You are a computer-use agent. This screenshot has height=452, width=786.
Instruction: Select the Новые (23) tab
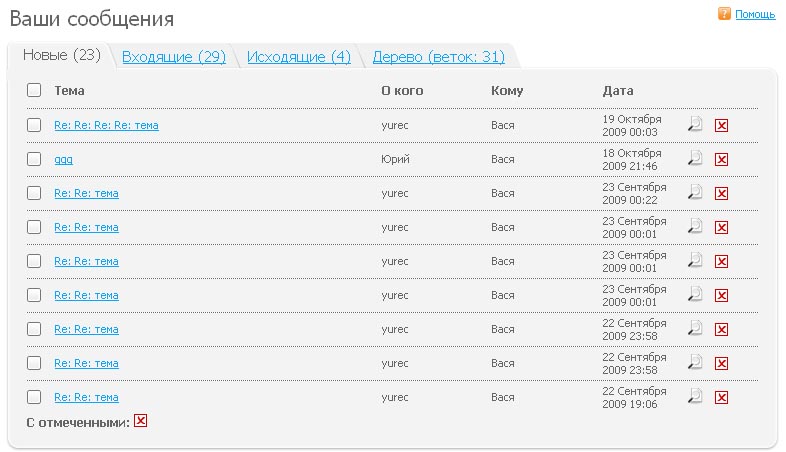pyautogui.click(x=62, y=55)
